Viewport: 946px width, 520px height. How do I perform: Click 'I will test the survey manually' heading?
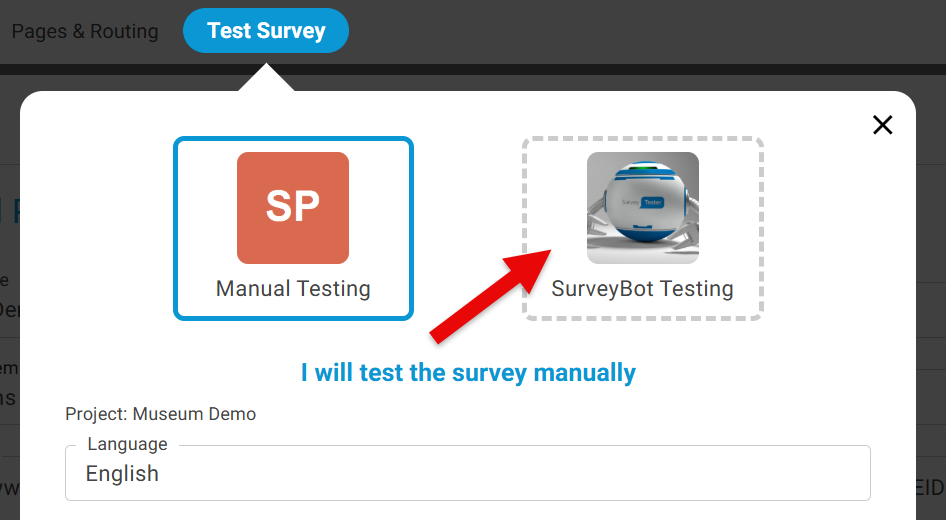point(468,373)
